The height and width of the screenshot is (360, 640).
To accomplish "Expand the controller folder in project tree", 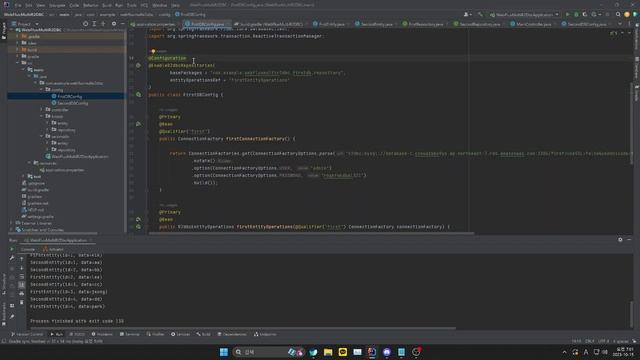I will pyautogui.click(x=42, y=109).
